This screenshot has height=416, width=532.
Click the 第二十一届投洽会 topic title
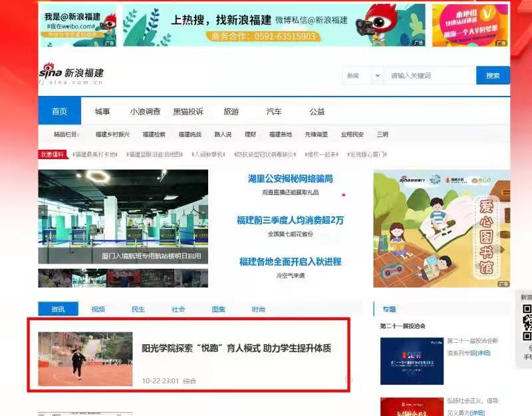click(x=403, y=326)
